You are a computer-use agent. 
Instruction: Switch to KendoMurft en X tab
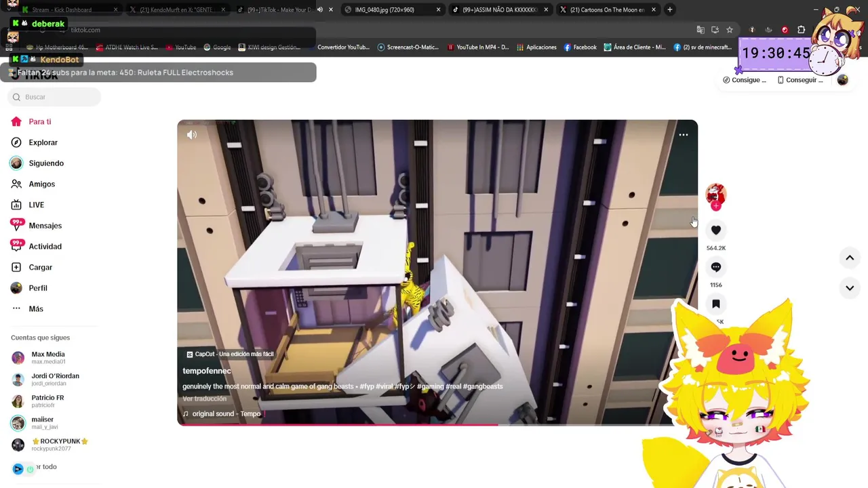(178, 9)
